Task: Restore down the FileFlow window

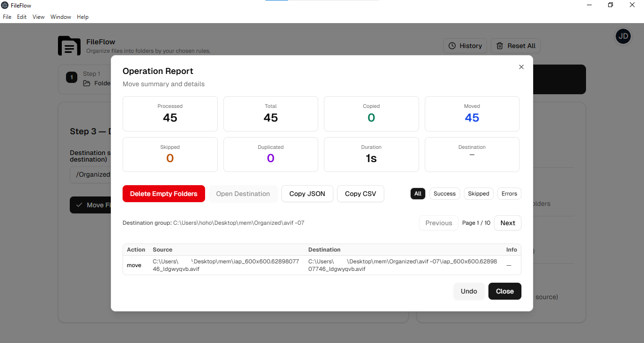Action: click(611, 5)
